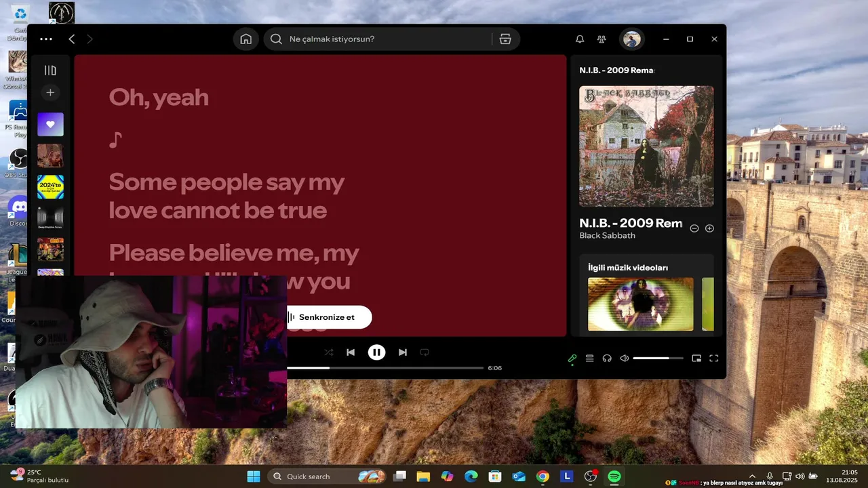
Task: Open Outlook from the taskbar
Action: point(519,476)
